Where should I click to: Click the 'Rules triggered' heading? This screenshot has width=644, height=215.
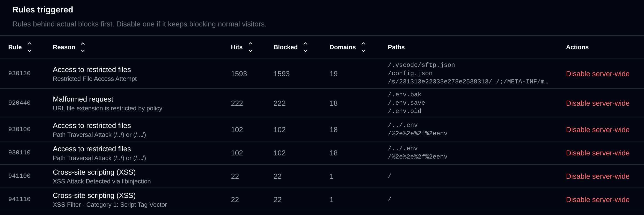coord(43,10)
